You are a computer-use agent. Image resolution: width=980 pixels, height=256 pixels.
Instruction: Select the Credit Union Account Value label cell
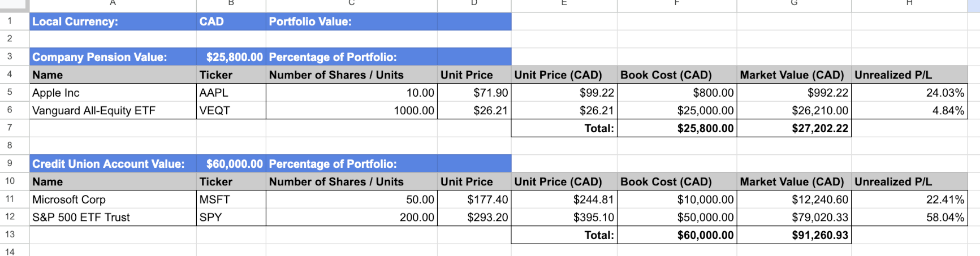(113, 164)
